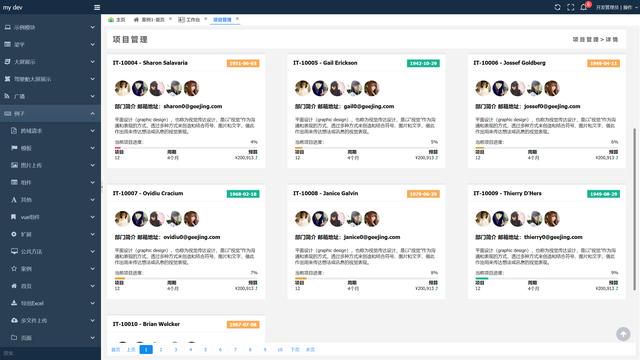This screenshot has width=640, height=360.
Task: Expand the vue sidebar submenu chevron
Action: (x=93, y=217)
